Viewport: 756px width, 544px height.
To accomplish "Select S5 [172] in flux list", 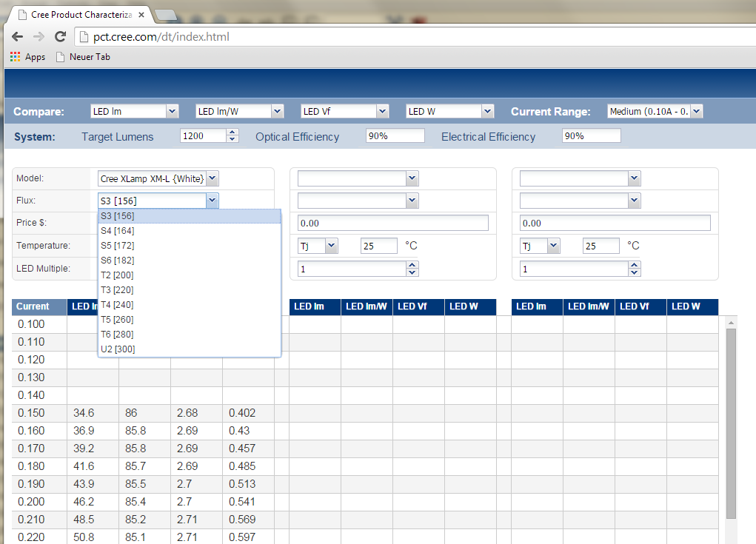I will click(x=190, y=246).
